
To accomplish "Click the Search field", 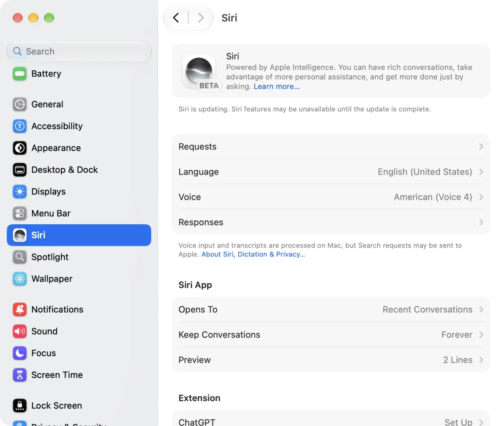I will point(79,51).
